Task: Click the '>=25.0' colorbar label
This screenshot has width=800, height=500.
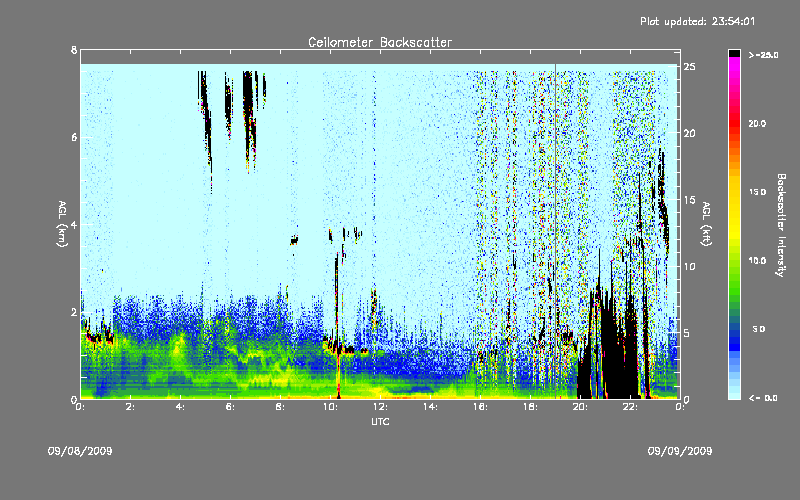Action: (763, 55)
